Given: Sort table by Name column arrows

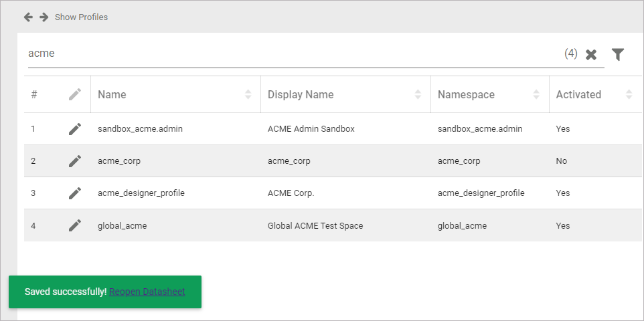Looking at the screenshot, I should point(248,95).
